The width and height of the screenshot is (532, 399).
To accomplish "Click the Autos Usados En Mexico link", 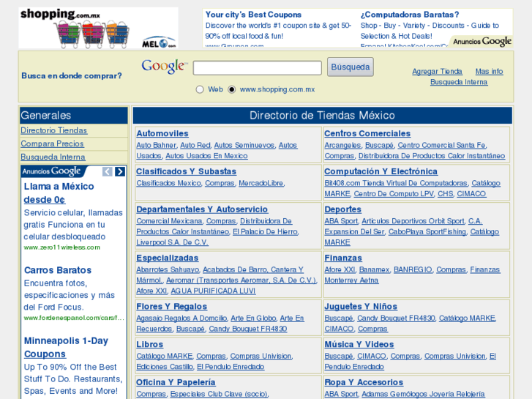I will click(x=206, y=156).
